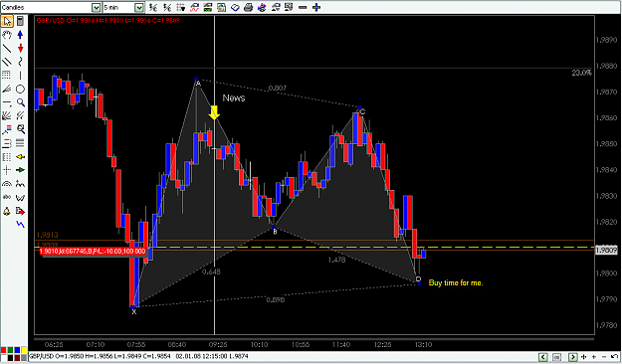Select the dotted grid lines tool
This screenshot has width=622, height=364.
(7, 75)
